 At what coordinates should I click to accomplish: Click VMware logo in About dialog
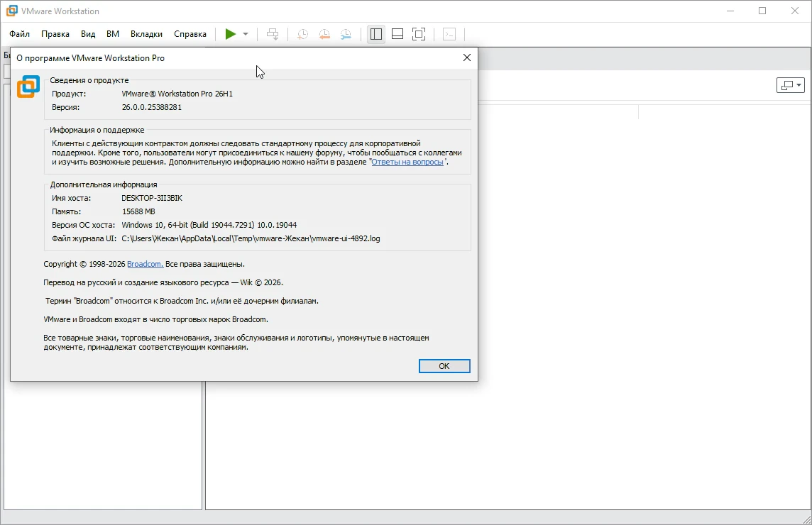coord(28,87)
